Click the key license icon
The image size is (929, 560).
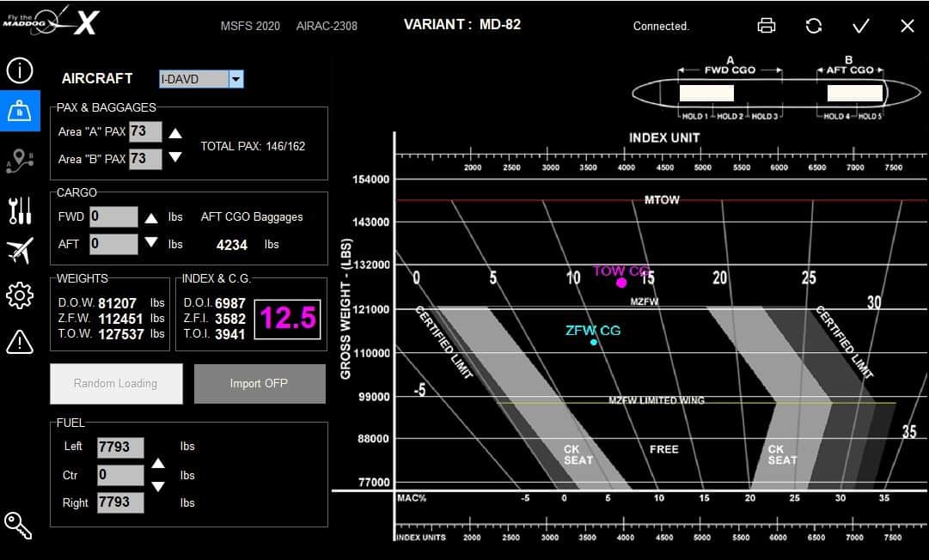[x=18, y=526]
